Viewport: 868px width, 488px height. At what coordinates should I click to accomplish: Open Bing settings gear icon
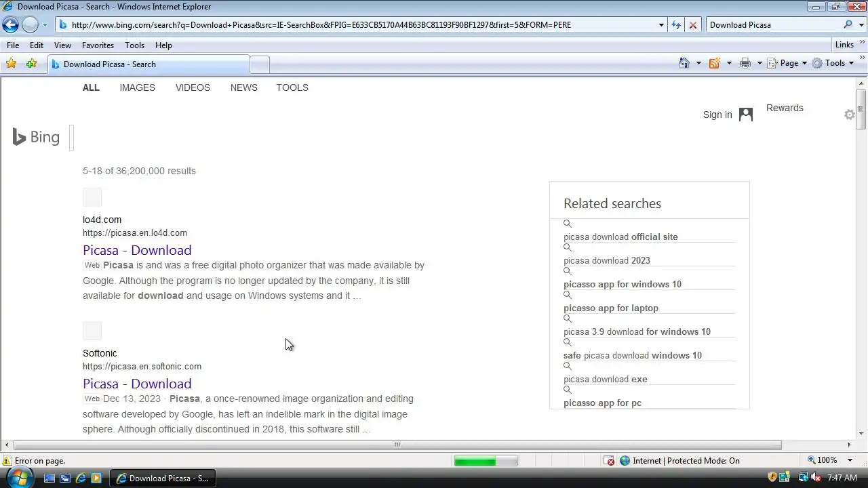[x=849, y=115]
